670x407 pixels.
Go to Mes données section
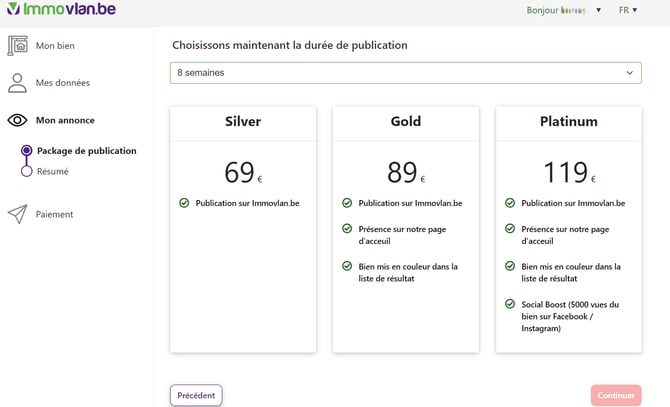62,83
